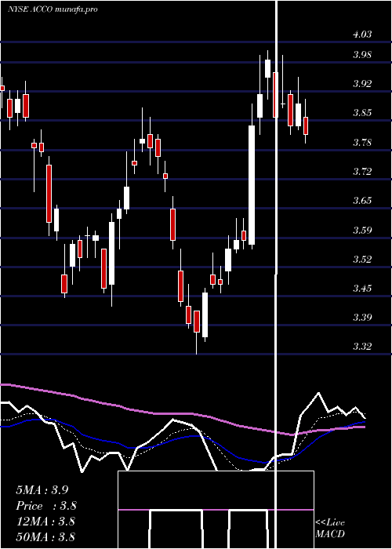Click the tall white breakout candlestick
392x549 pixels.
pos(252,185)
